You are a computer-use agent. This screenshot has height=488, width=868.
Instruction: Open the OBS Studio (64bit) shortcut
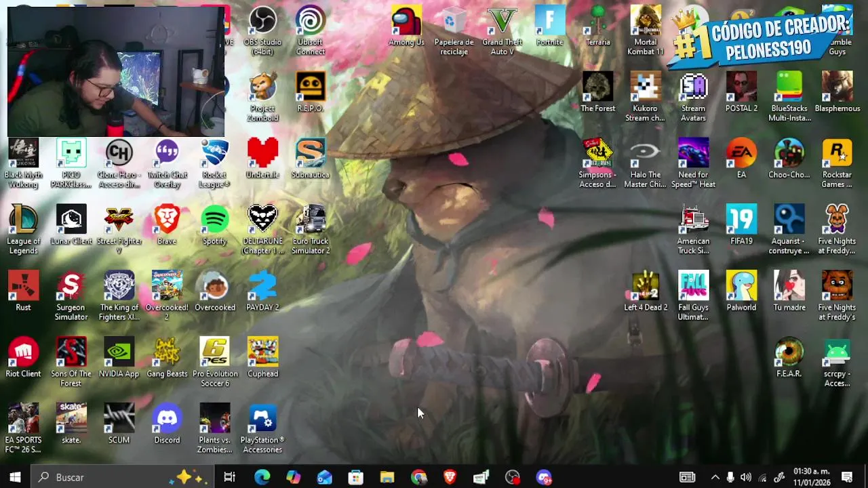[x=262, y=30]
